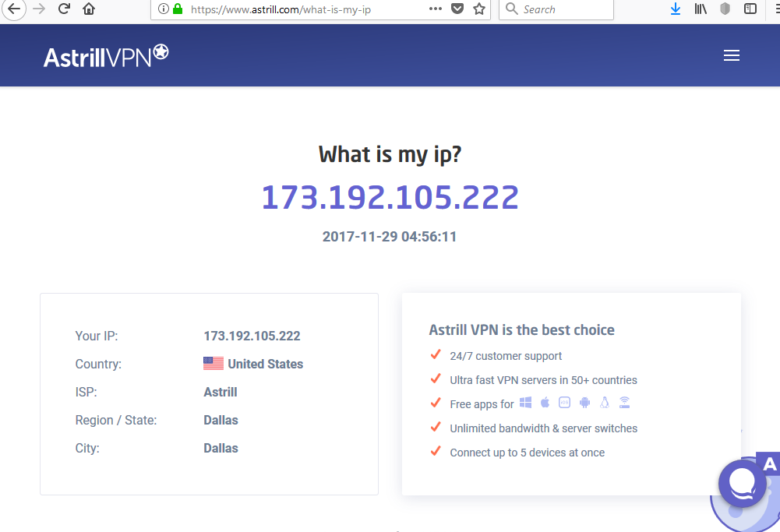This screenshot has height=532, width=780.
Task: Click the Linux penguin app icon
Action: [605, 402]
